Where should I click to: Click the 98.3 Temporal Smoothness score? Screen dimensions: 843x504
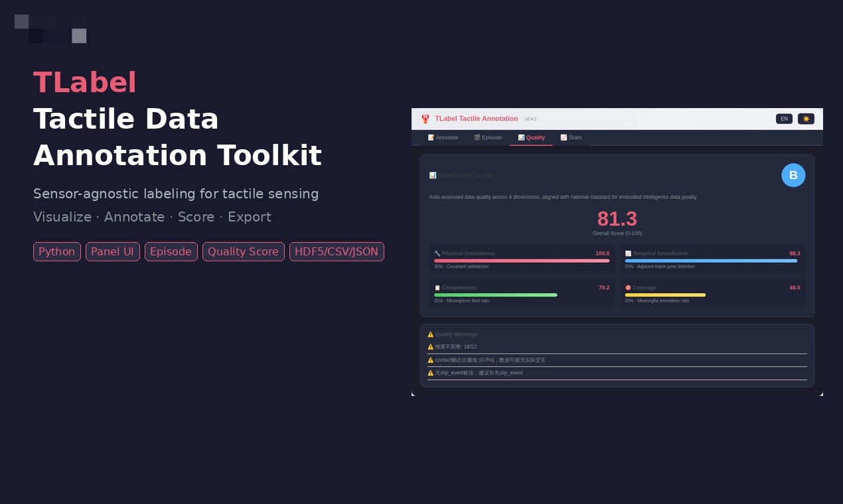tap(795, 253)
